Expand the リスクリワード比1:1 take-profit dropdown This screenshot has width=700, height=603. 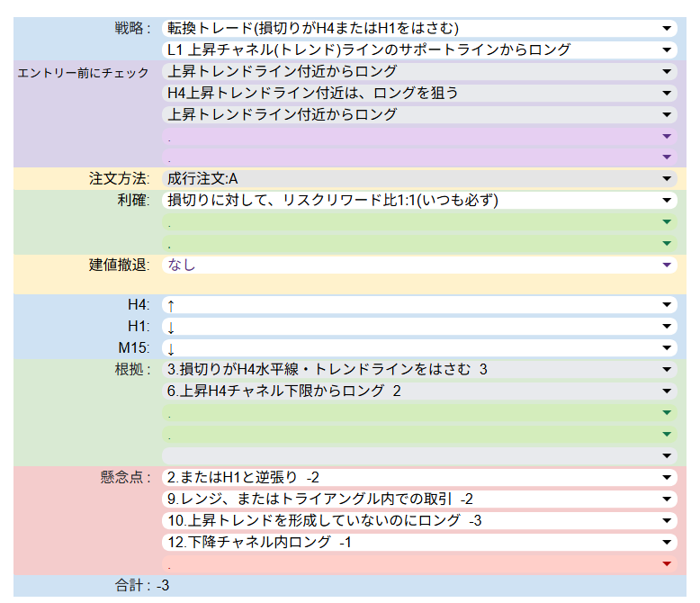point(419,200)
